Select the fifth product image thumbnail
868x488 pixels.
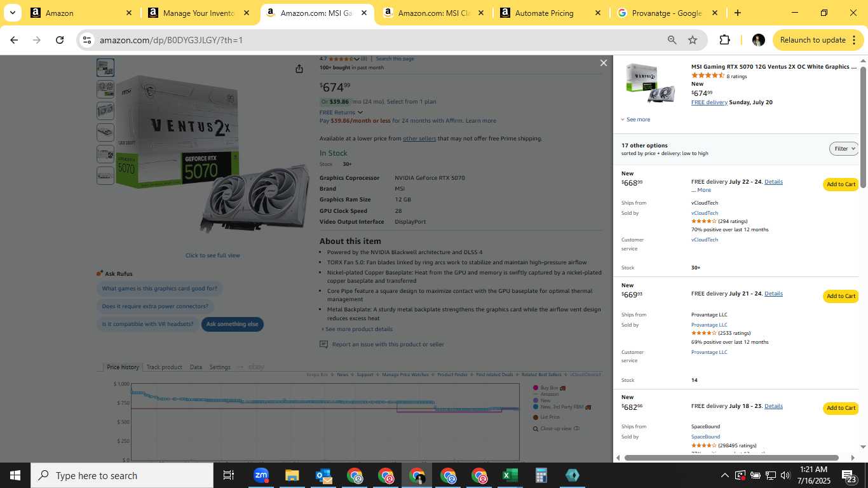105,154
